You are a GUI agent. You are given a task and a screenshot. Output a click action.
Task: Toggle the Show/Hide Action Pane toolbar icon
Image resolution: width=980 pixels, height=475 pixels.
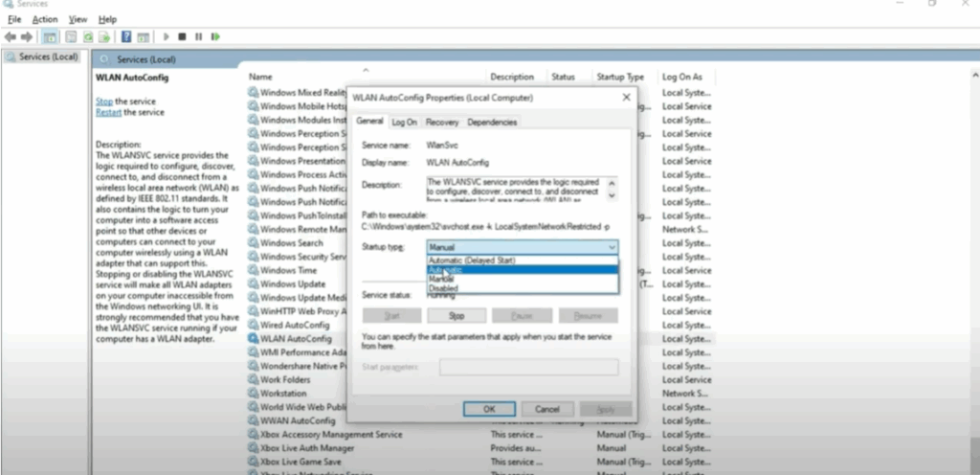[x=144, y=37]
